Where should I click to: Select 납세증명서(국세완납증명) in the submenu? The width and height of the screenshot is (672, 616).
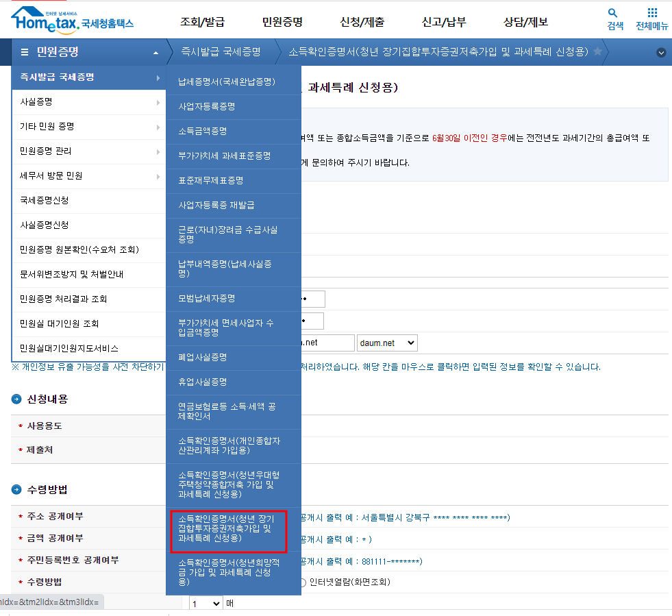pos(234,82)
